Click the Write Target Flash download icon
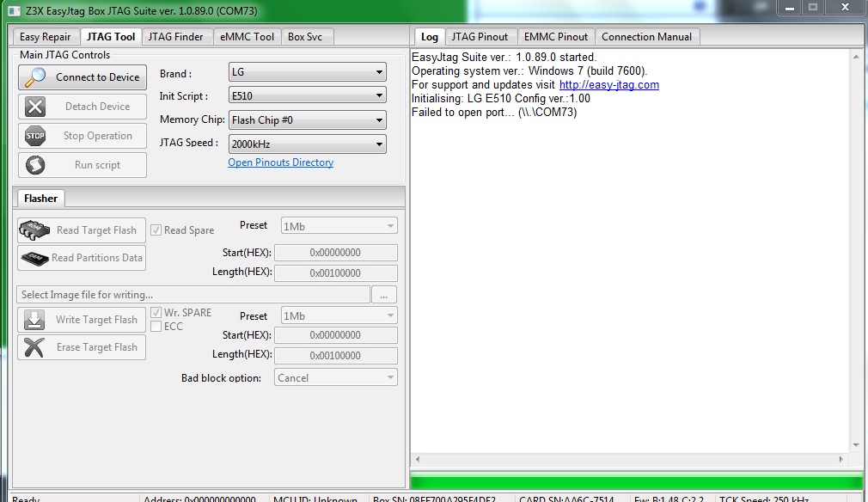 34,320
